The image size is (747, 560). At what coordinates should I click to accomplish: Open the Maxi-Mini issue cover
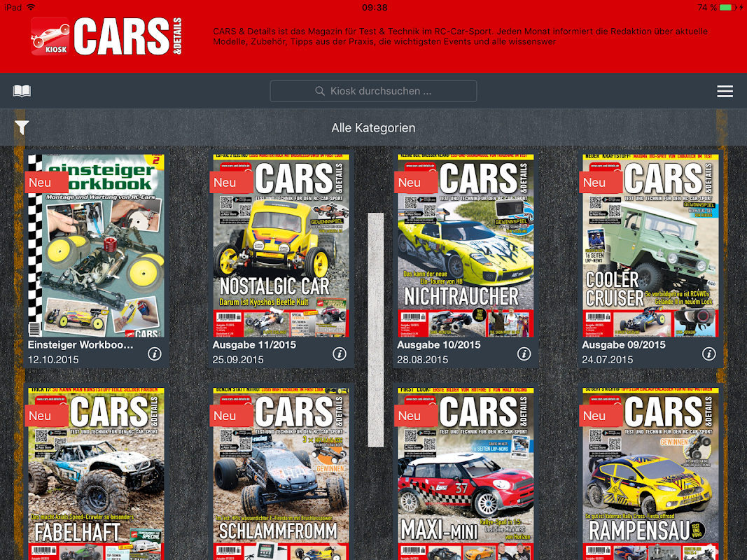pos(466,474)
